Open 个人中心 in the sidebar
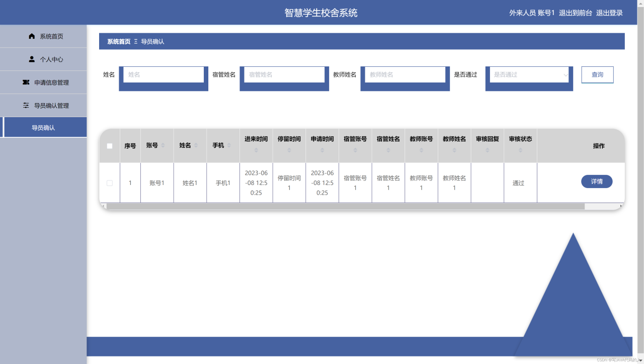 [x=43, y=59]
